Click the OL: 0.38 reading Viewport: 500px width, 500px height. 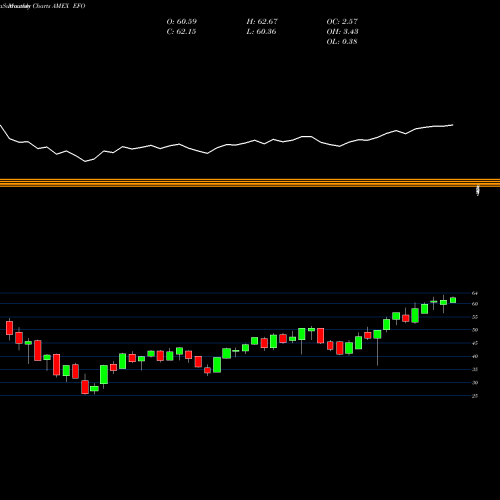click(342, 42)
